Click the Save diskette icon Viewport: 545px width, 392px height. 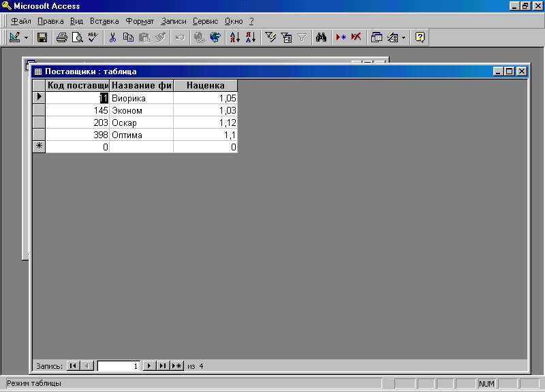42,37
